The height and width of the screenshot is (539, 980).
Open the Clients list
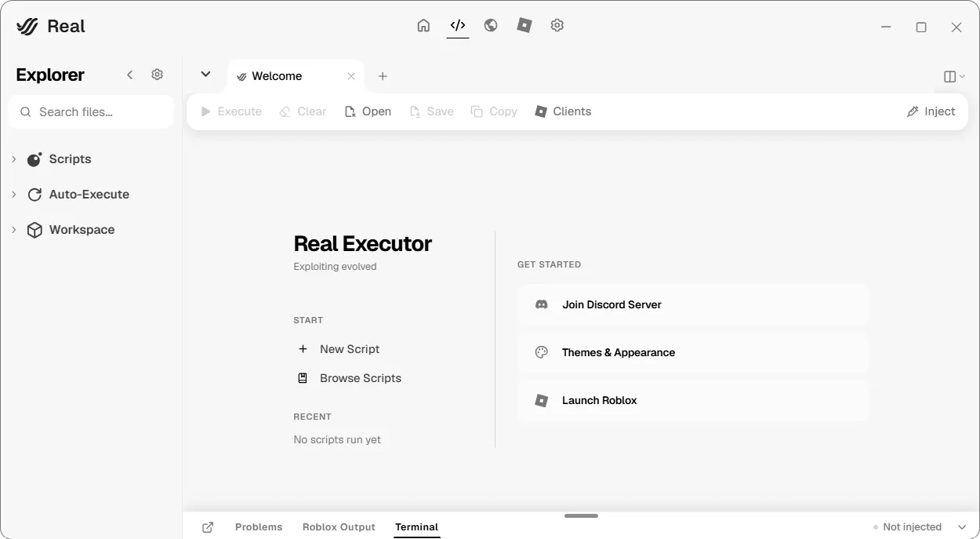tap(563, 111)
